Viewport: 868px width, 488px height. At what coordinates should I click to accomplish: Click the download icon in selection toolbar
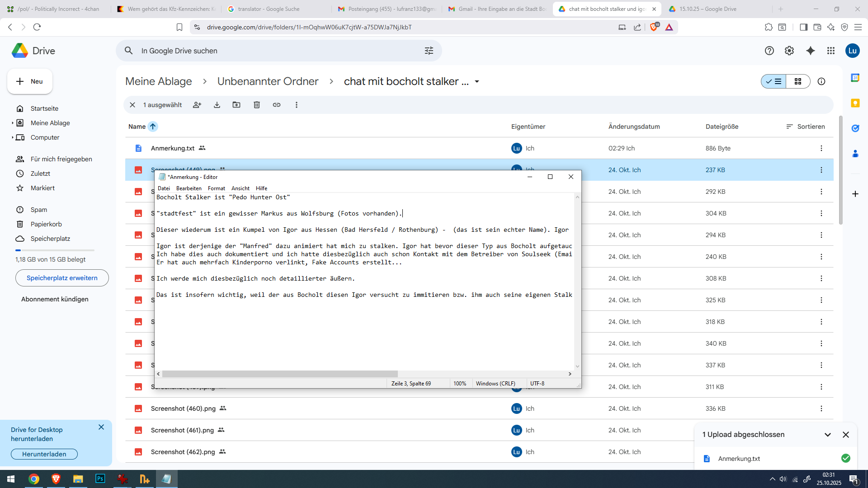(217, 105)
